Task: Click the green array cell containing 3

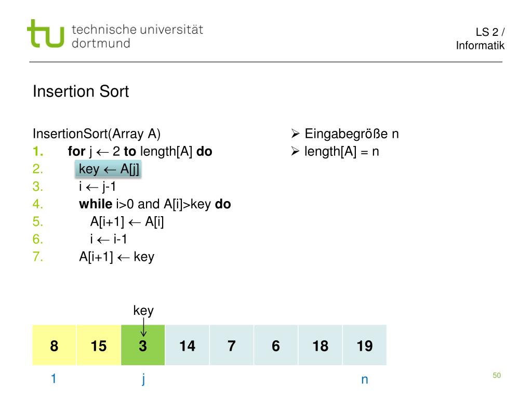Action: pos(143,345)
